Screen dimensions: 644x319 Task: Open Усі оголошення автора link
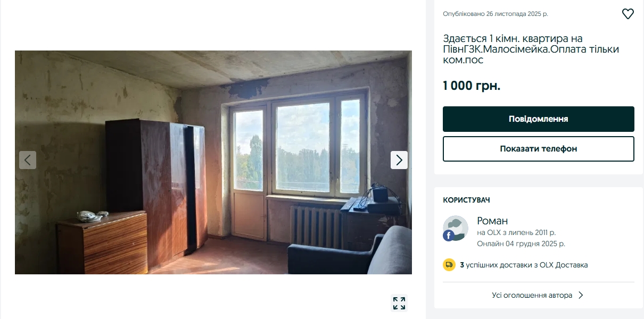[x=532, y=295]
